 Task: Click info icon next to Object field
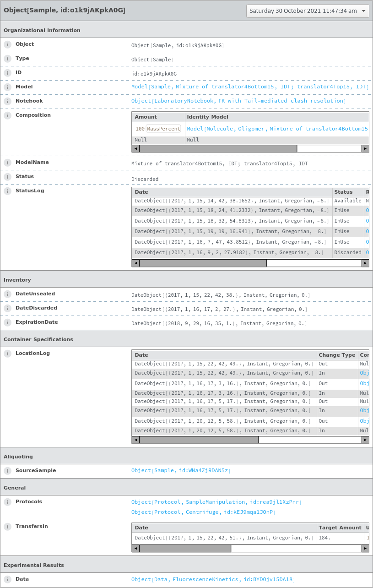7,44
